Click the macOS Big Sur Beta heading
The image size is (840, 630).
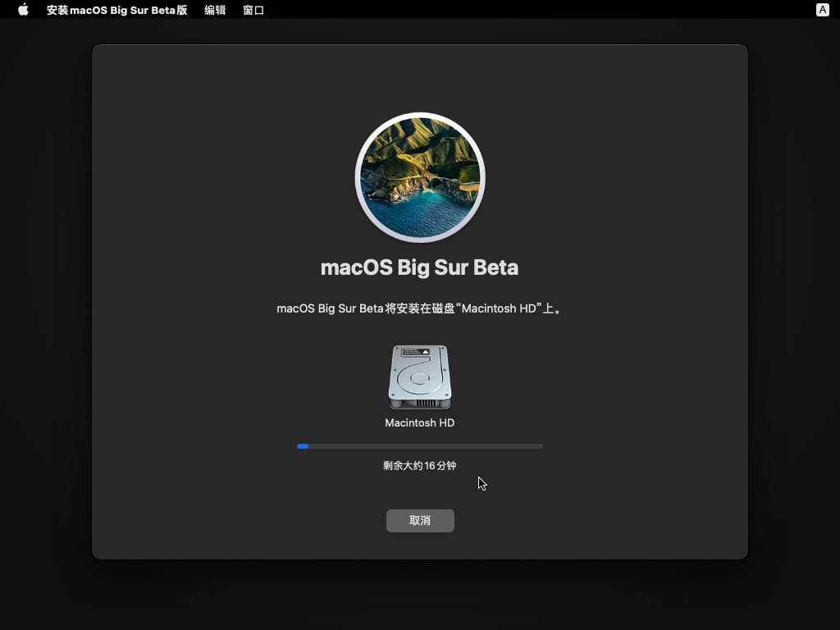click(419, 267)
